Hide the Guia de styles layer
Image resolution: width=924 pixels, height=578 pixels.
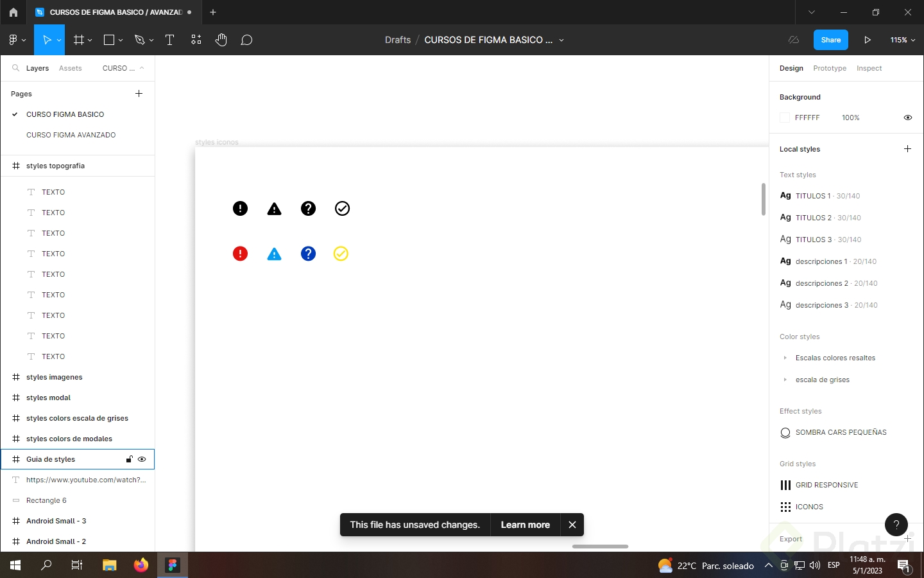coord(142,459)
